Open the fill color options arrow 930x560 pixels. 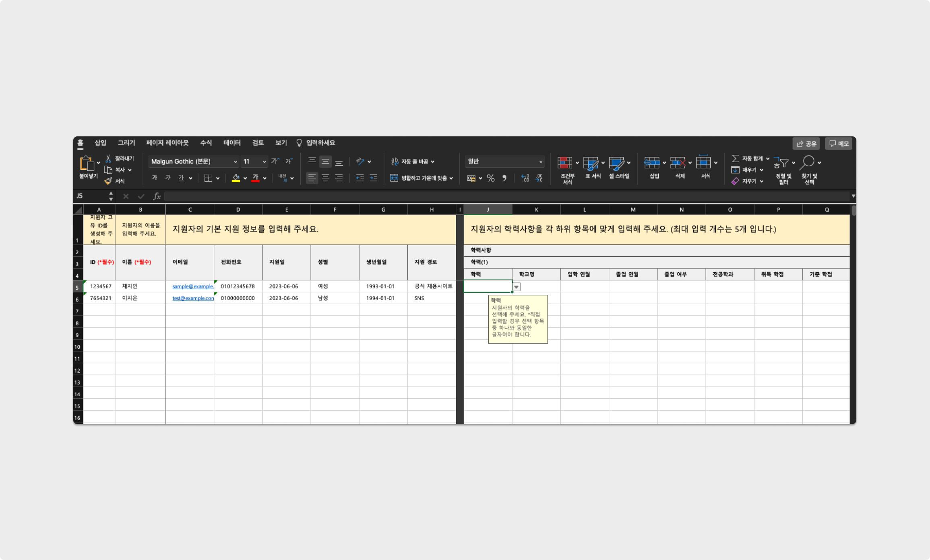point(245,178)
